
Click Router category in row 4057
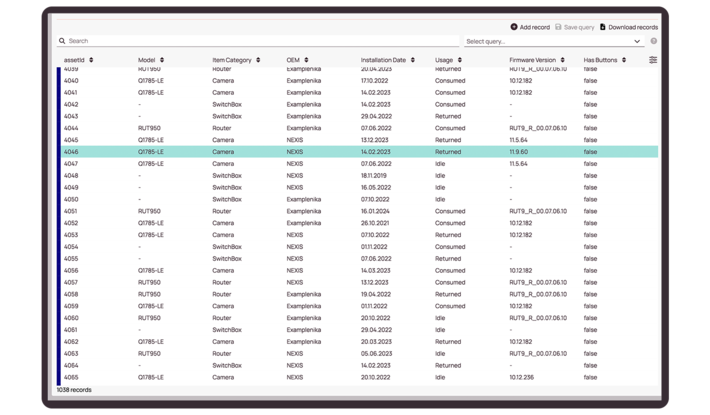[221, 282]
